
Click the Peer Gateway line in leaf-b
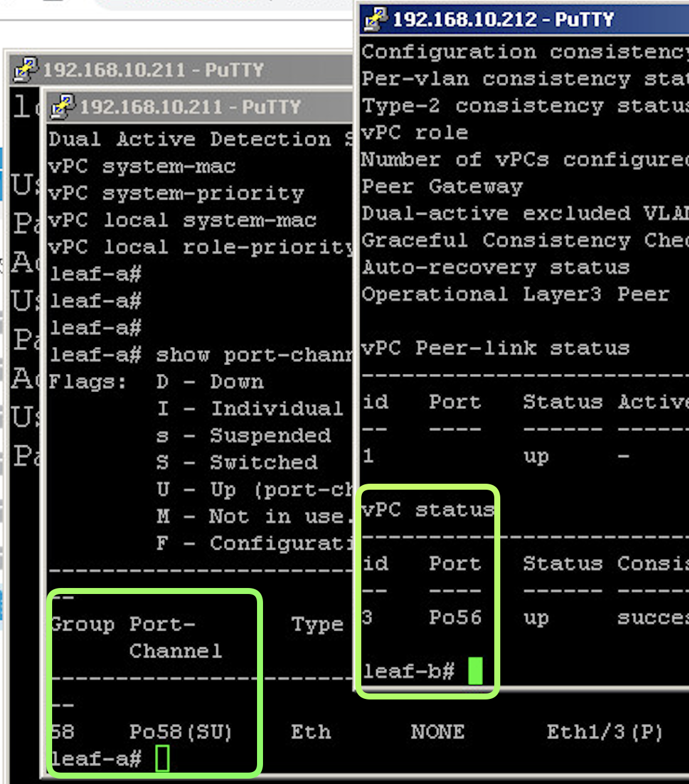(x=442, y=186)
